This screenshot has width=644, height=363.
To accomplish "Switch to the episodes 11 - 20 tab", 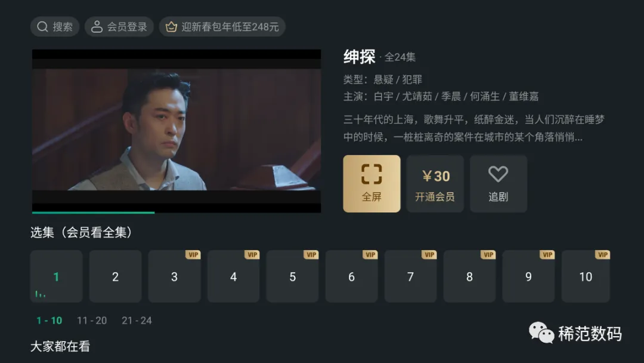I will (x=92, y=321).
